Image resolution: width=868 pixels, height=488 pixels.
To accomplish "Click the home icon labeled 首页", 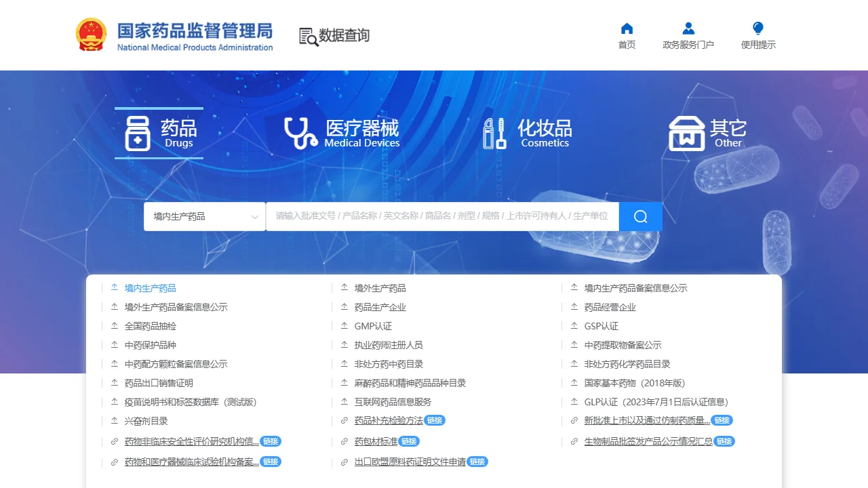I will click(627, 28).
